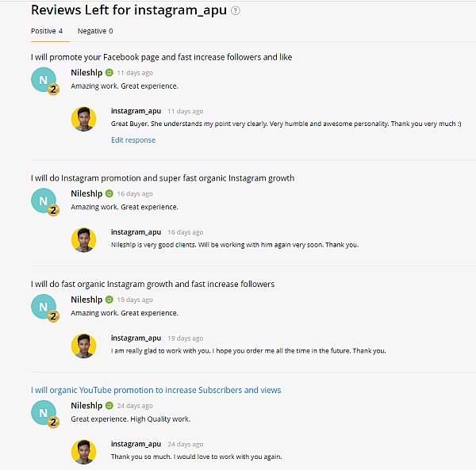Open the organic YouTube promotion gig link

155,390
